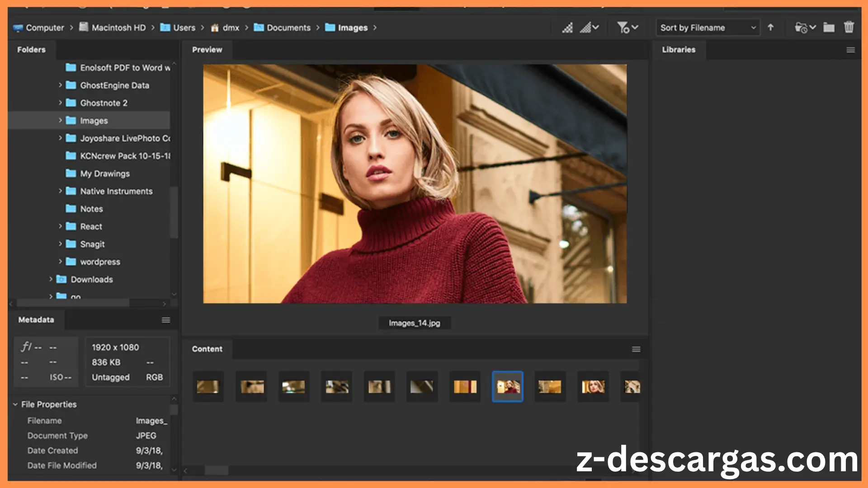Open the filter by rating menu
The image size is (868, 488).
click(x=627, y=28)
